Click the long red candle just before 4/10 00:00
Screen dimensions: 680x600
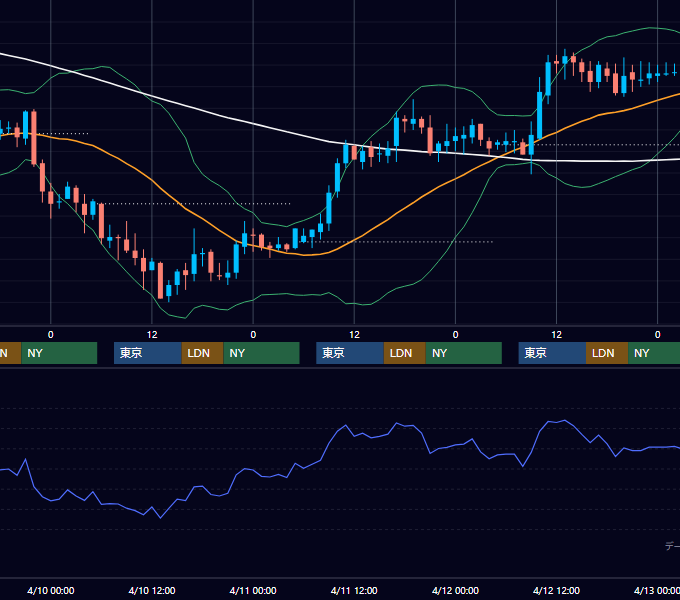(34, 138)
